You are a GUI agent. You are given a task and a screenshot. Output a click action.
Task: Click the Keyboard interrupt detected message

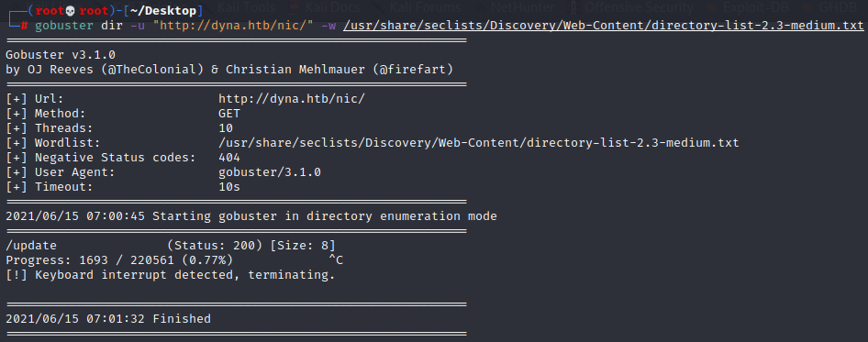[171, 274]
